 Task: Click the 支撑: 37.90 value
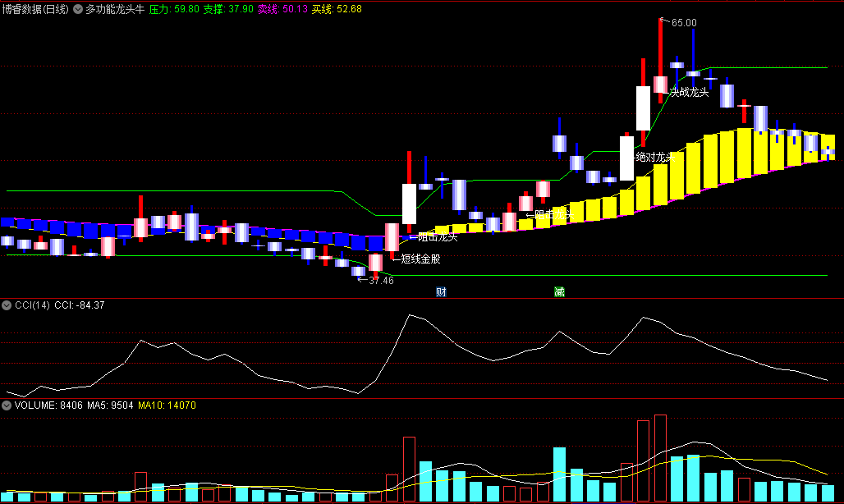point(228,9)
